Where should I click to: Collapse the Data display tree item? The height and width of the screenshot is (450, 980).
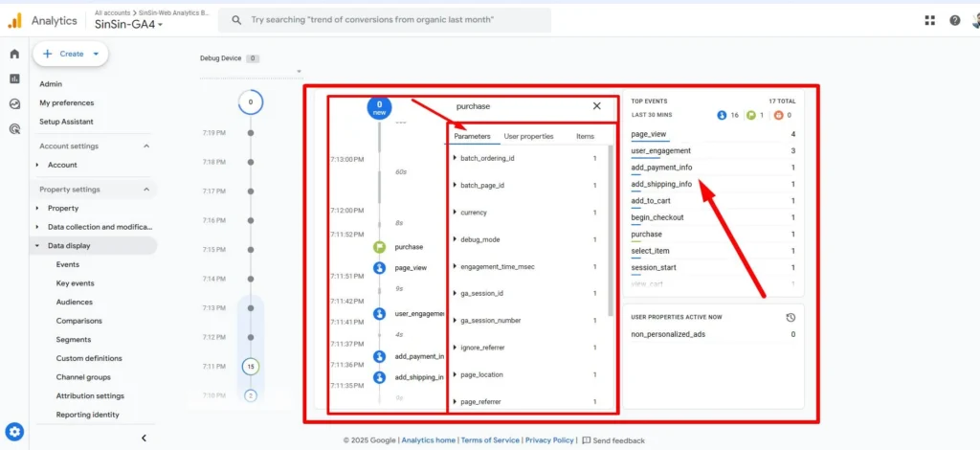point(37,246)
